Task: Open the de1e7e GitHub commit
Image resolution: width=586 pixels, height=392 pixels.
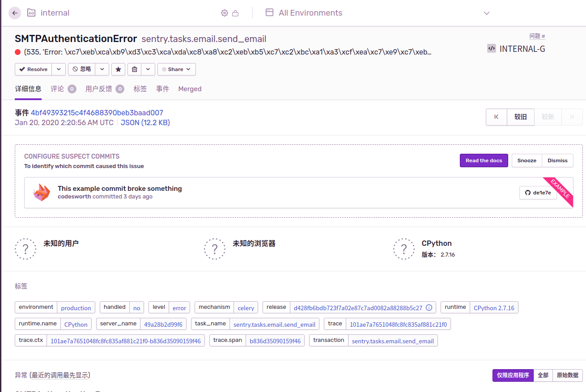Action: coord(538,193)
